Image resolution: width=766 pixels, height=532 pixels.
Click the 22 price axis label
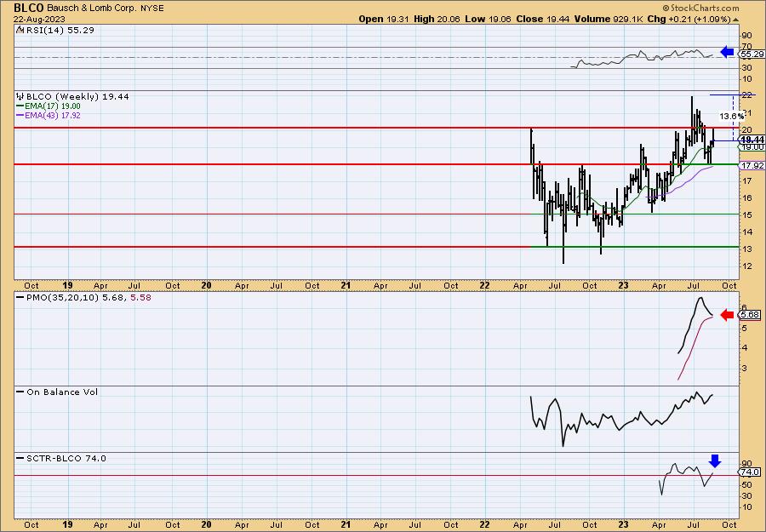(x=747, y=95)
